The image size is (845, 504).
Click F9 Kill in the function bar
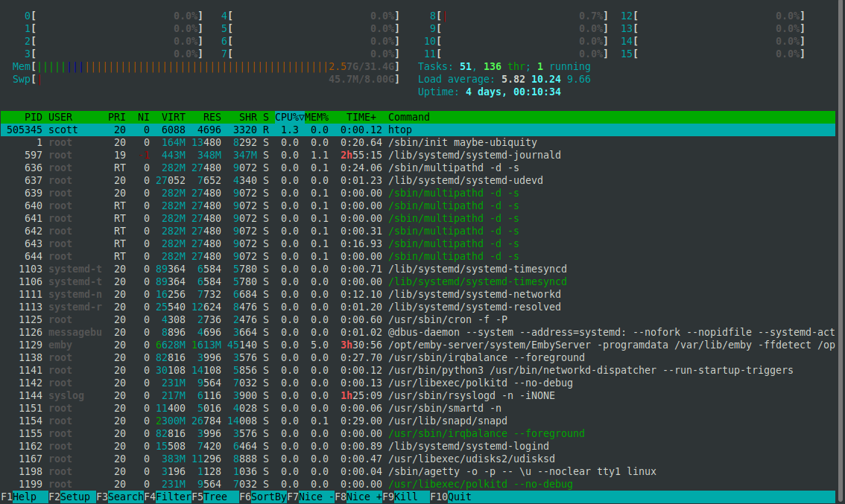click(406, 497)
